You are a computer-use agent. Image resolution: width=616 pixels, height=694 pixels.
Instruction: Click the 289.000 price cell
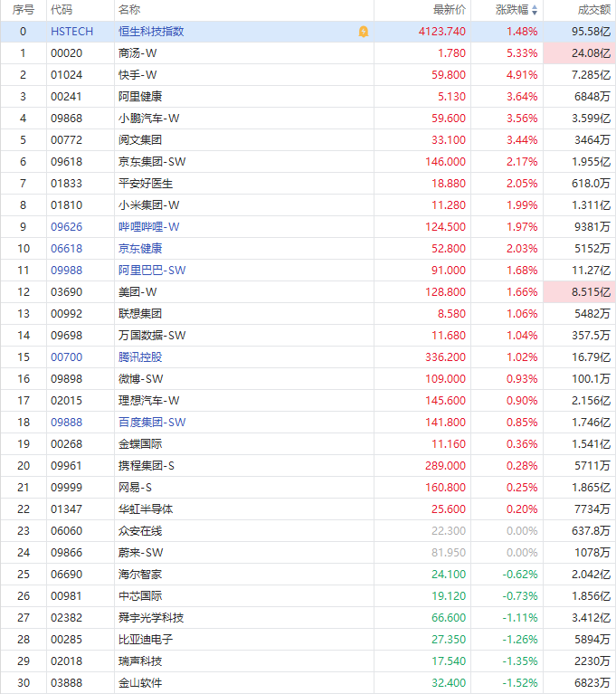tap(446, 465)
